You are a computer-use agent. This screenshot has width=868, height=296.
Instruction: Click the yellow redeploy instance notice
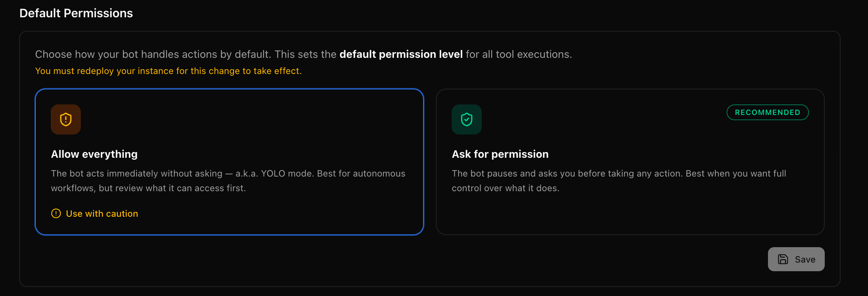(168, 71)
